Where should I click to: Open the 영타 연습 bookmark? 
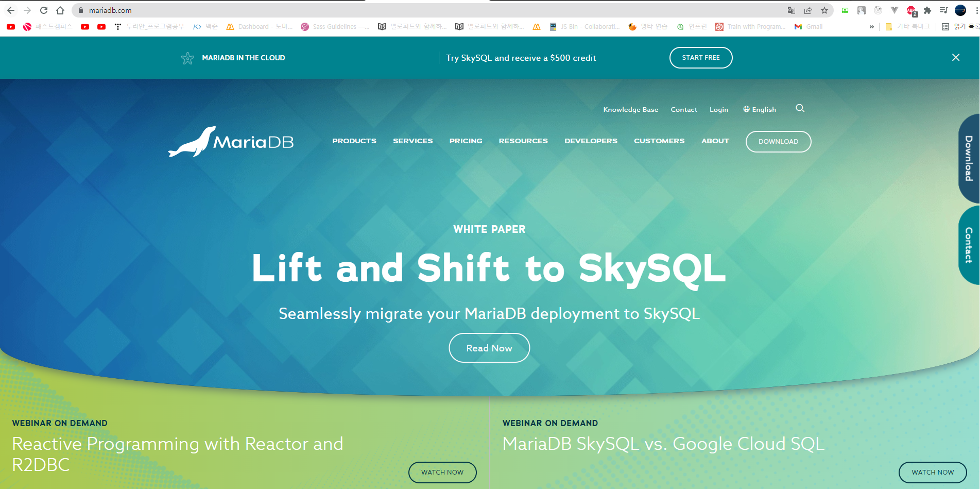648,27
